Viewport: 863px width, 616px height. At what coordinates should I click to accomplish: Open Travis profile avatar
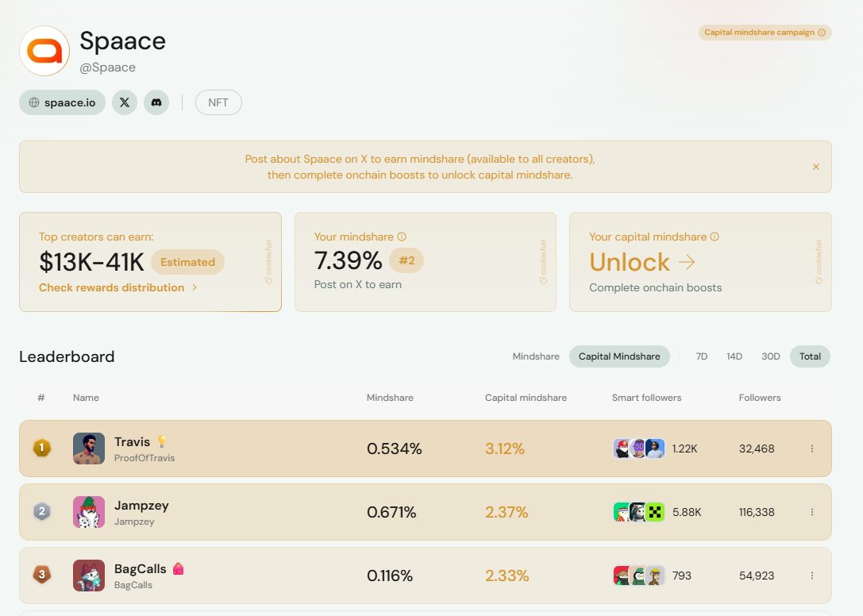(89, 449)
